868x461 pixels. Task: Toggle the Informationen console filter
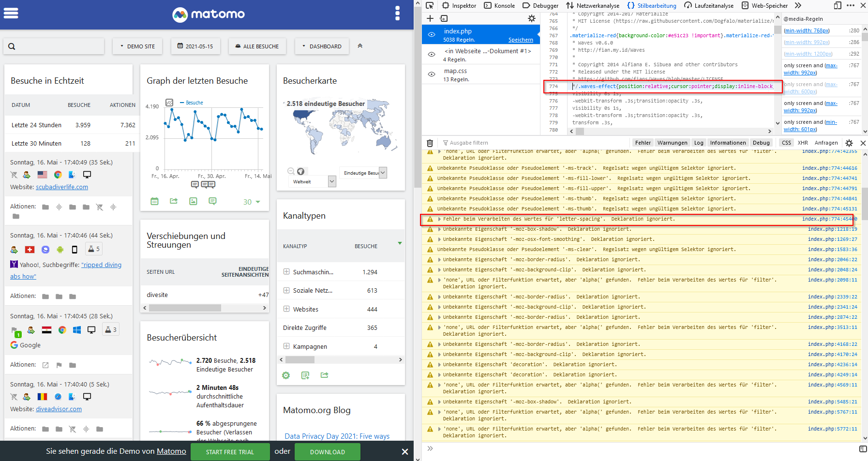[728, 143]
